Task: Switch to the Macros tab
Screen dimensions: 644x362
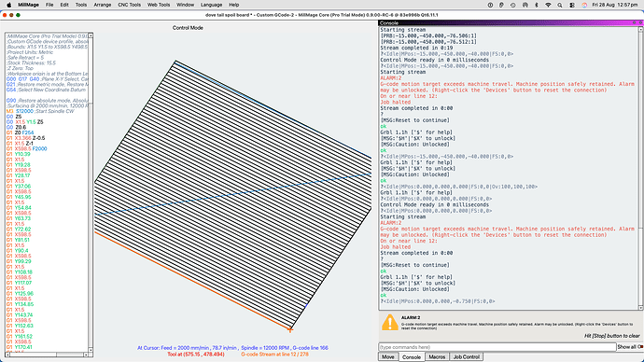Action: point(437,357)
